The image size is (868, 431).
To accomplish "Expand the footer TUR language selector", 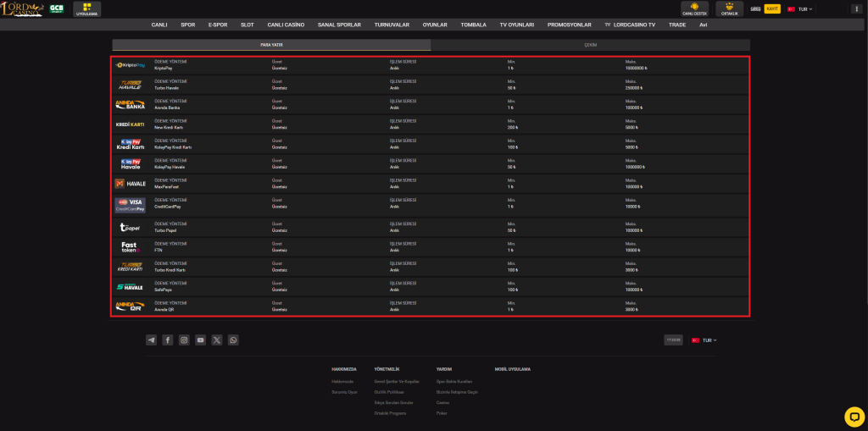I will coord(704,340).
